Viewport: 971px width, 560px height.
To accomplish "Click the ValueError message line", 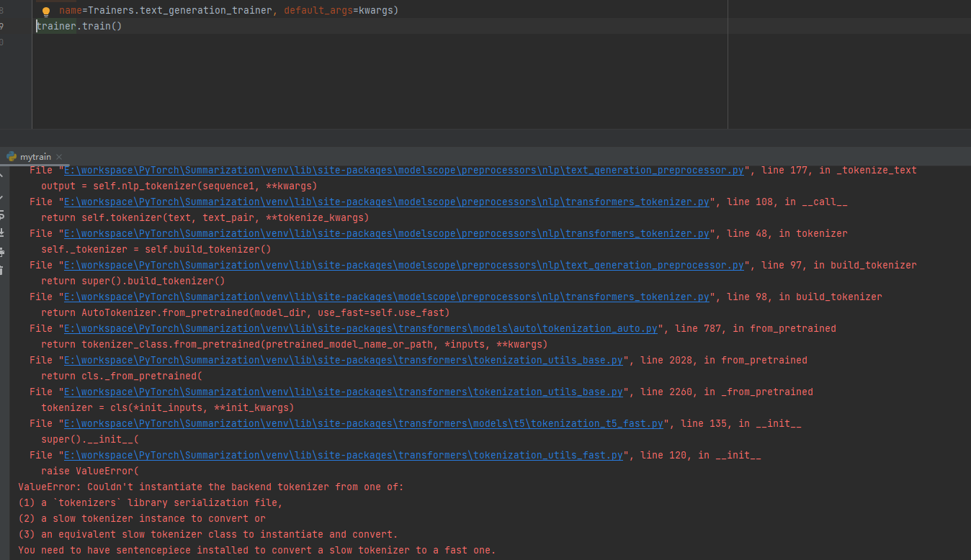I will [x=211, y=487].
